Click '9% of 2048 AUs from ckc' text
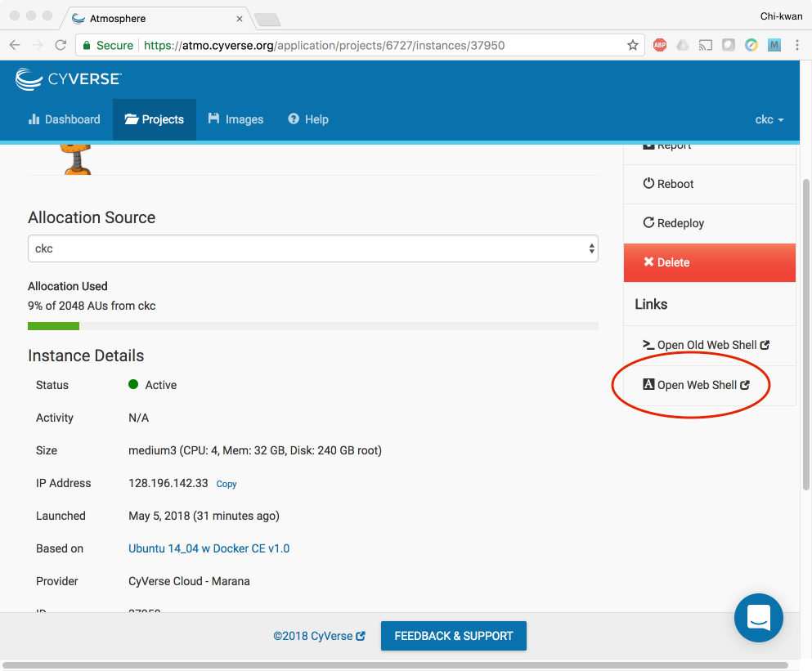 point(92,306)
